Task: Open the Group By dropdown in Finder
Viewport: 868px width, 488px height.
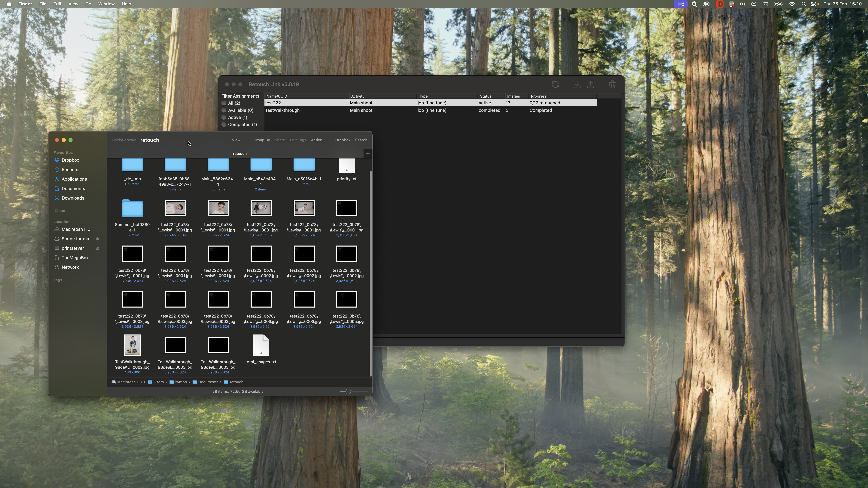Action: [x=261, y=140]
